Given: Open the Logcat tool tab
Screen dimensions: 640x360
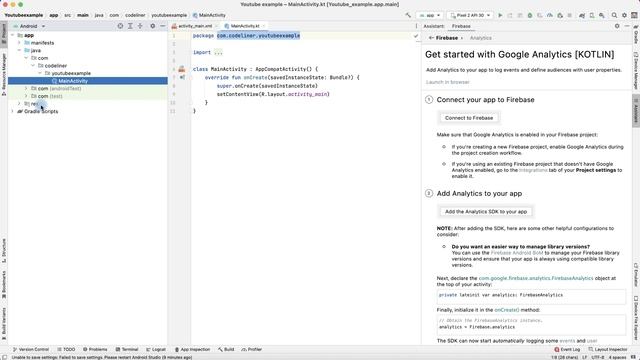Looking at the screenshot, I should coord(156,349).
